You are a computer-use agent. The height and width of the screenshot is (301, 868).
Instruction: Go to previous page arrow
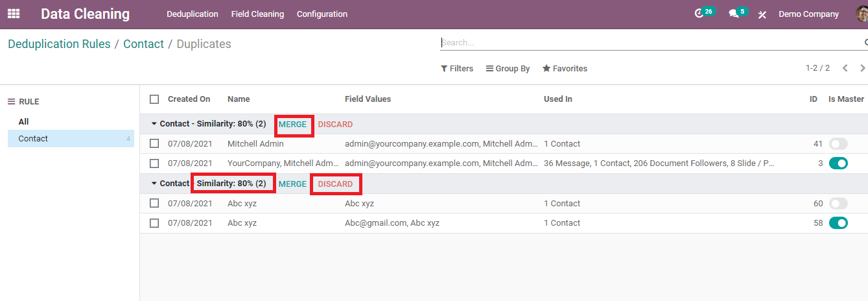point(845,68)
